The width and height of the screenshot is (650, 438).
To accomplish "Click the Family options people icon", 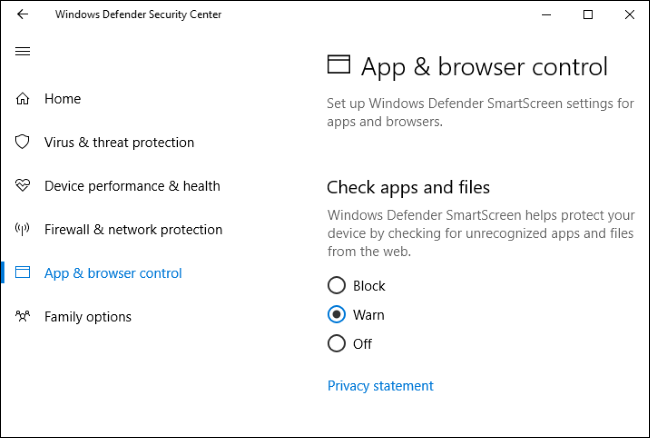I will coord(23,317).
